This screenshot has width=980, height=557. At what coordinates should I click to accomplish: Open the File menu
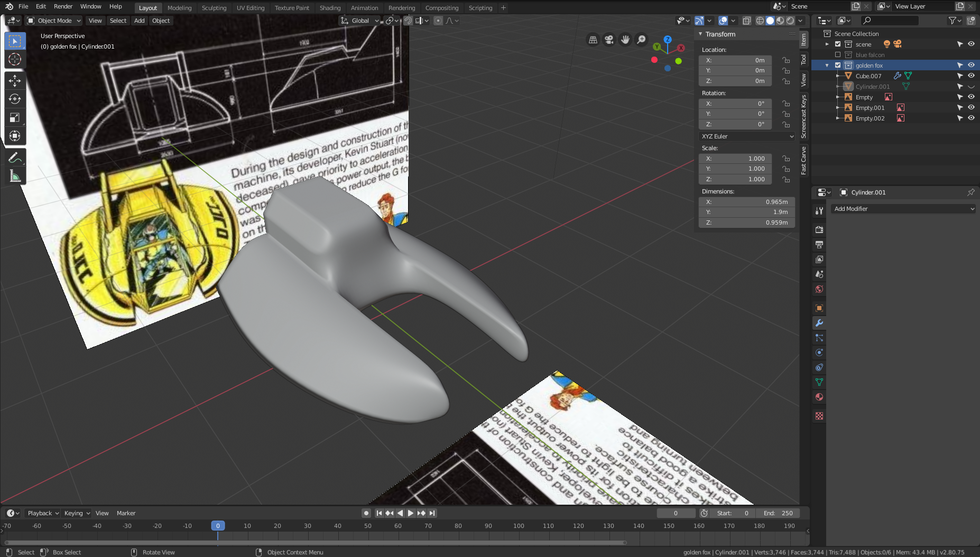tap(23, 6)
